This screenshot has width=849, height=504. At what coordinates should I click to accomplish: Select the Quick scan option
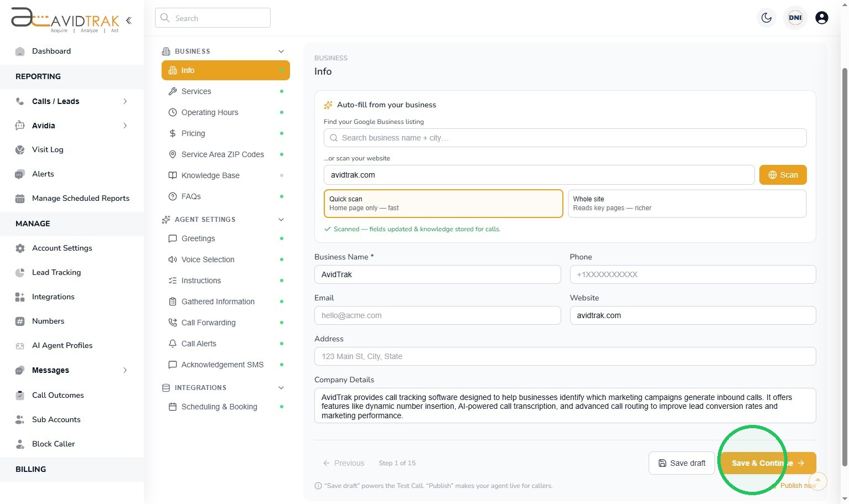[443, 204]
